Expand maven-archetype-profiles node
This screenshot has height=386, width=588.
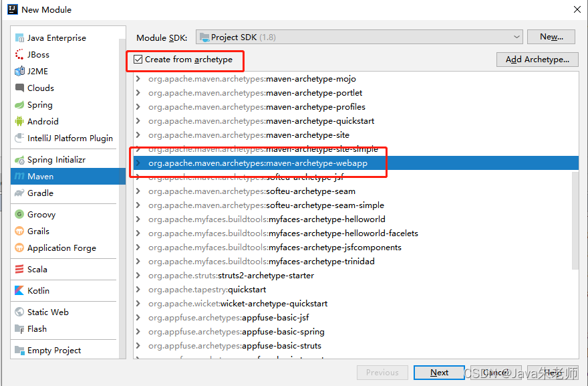[138, 106]
